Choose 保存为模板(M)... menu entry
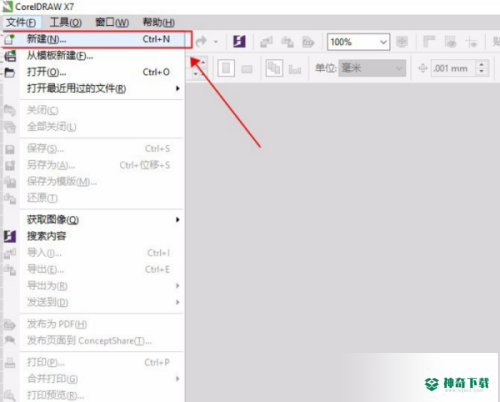Screen dimensions: 500x402 93,181
